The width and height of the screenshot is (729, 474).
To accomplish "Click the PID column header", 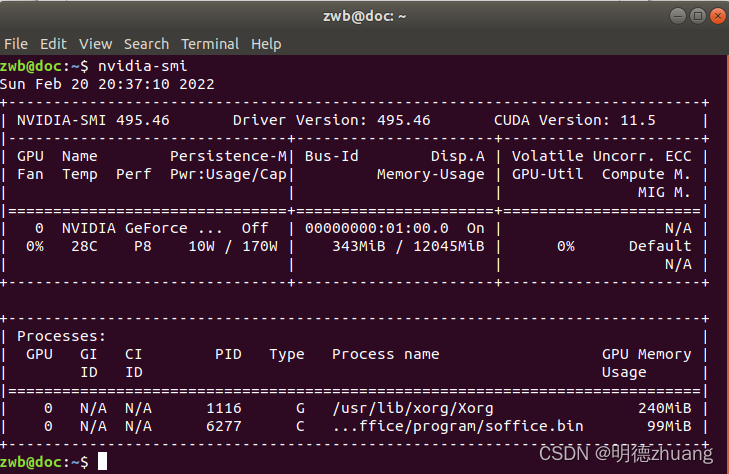I will 228,354.
